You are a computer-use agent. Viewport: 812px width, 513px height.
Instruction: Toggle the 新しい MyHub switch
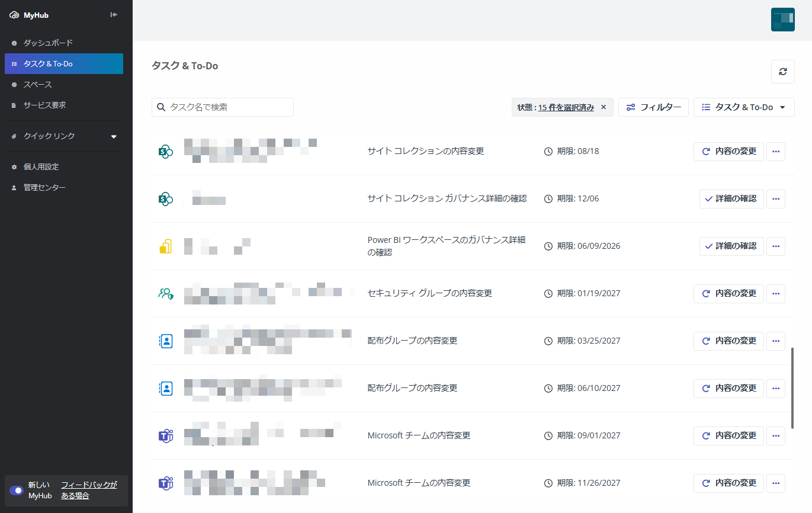click(17, 490)
